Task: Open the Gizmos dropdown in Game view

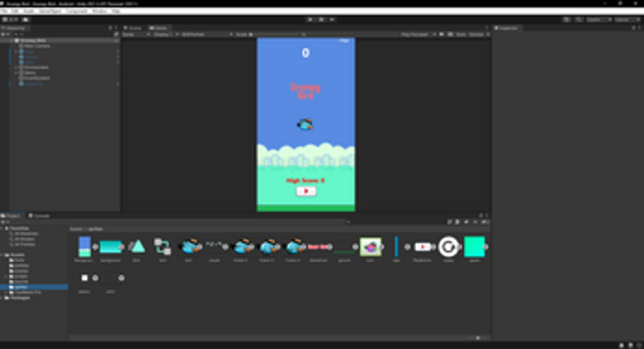Action: coord(479,35)
